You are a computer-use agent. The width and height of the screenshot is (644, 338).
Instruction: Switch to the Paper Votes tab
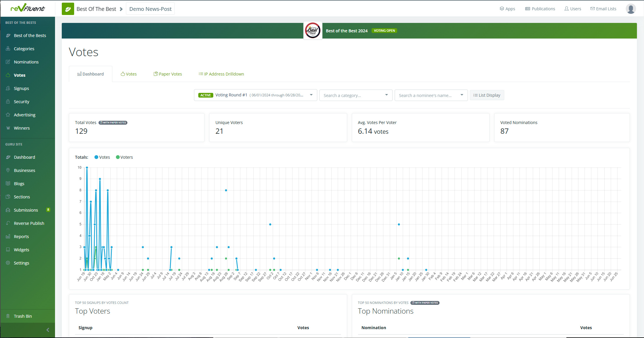168,74
